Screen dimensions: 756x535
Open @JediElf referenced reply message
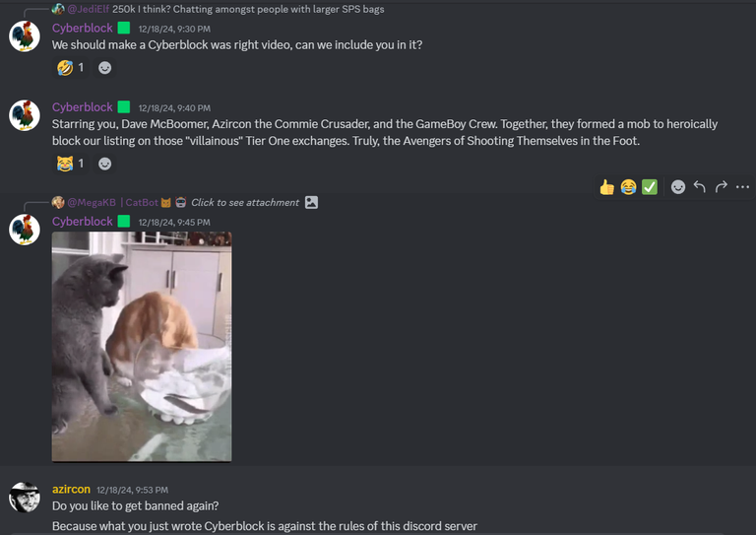coord(248,9)
